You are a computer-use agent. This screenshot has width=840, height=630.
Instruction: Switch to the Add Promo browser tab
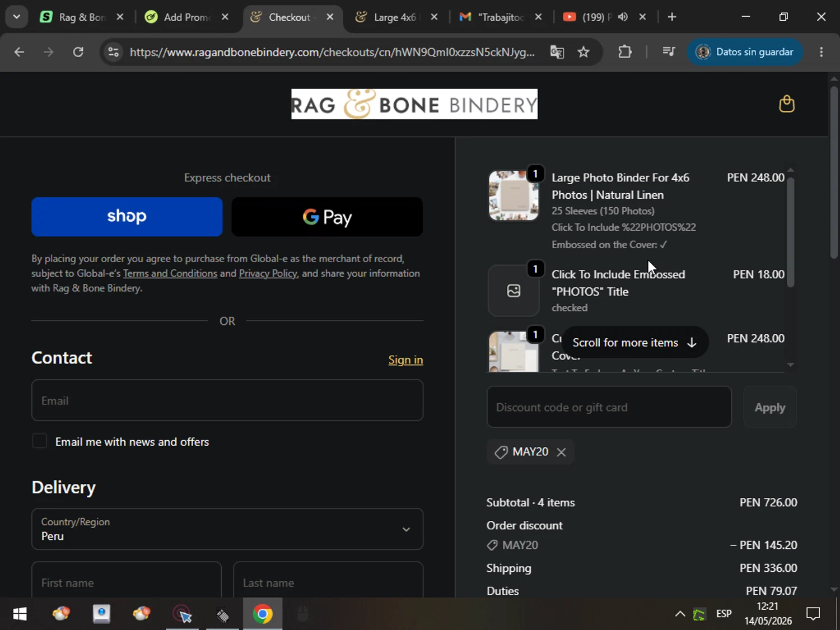pos(186,17)
